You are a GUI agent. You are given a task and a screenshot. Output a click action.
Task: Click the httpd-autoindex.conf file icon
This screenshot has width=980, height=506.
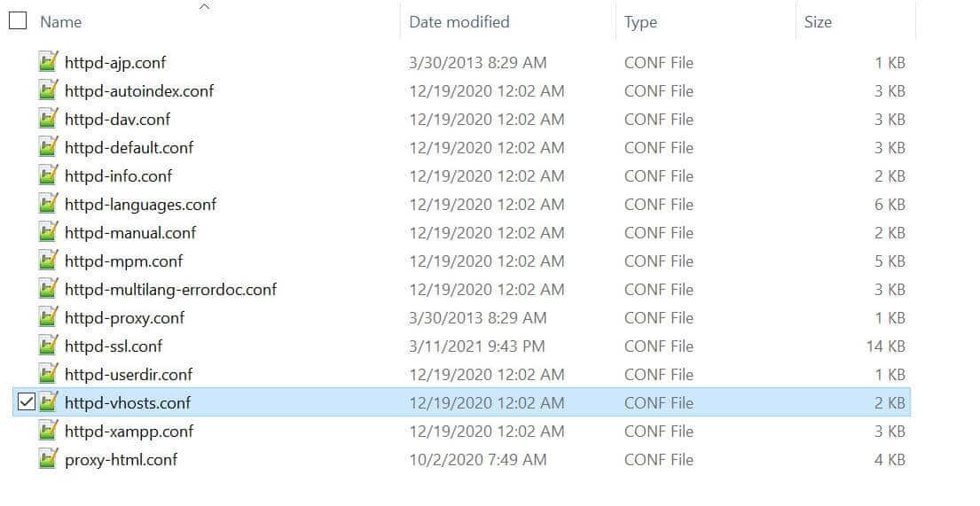click(49, 90)
